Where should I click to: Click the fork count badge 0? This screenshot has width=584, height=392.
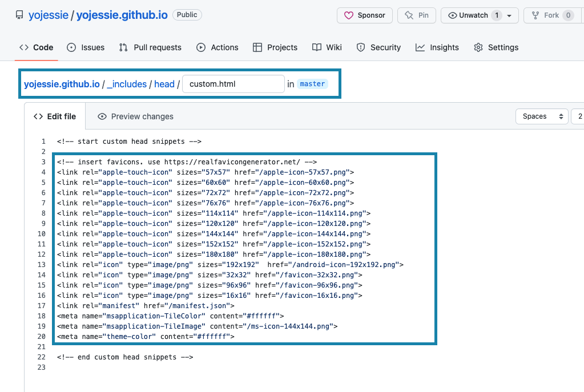(x=568, y=15)
